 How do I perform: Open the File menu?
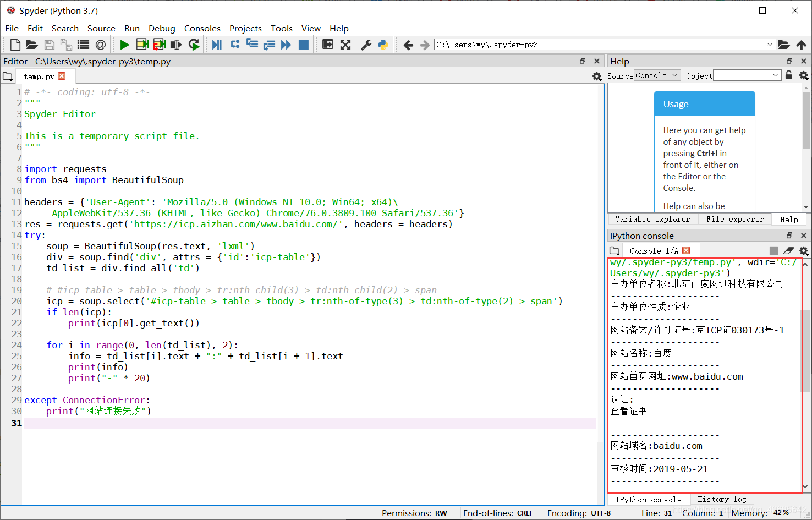tap(12, 28)
